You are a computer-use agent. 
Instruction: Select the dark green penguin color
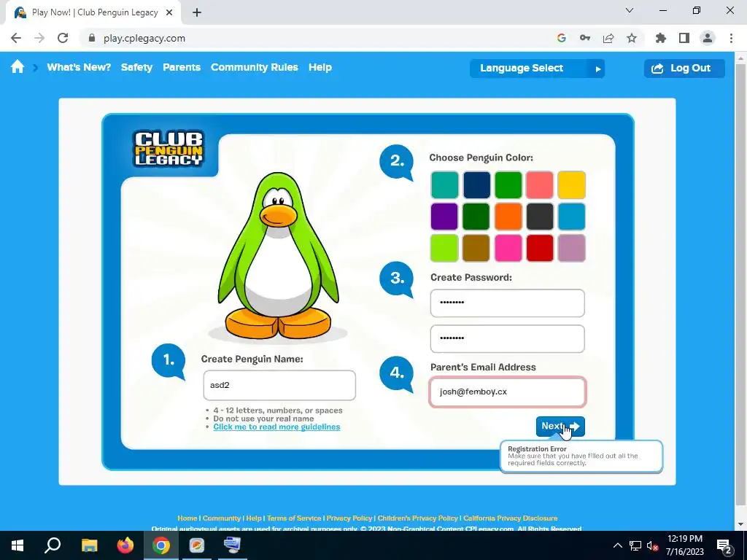[x=476, y=216]
